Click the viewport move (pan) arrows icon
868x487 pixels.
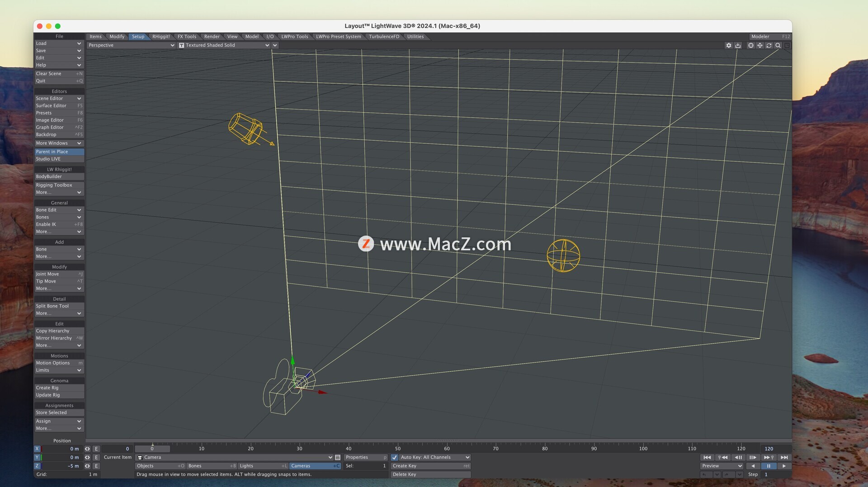(x=759, y=45)
